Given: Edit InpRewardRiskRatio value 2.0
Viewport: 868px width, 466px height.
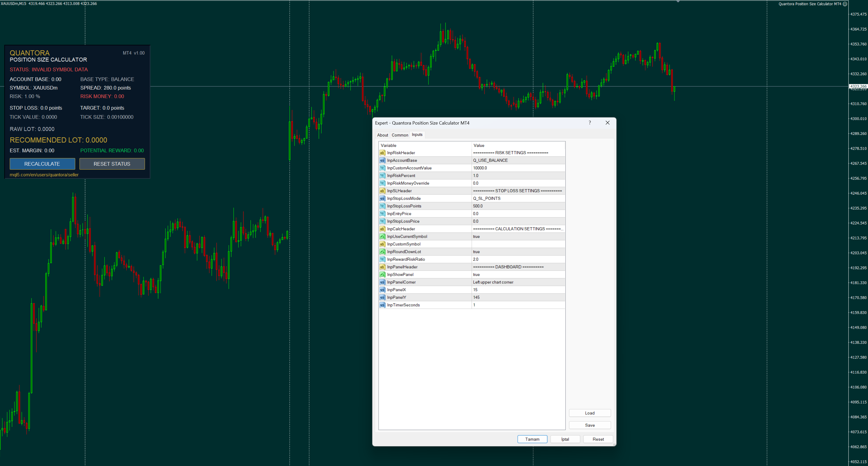Looking at the screenshot, I should pos(518,259).
